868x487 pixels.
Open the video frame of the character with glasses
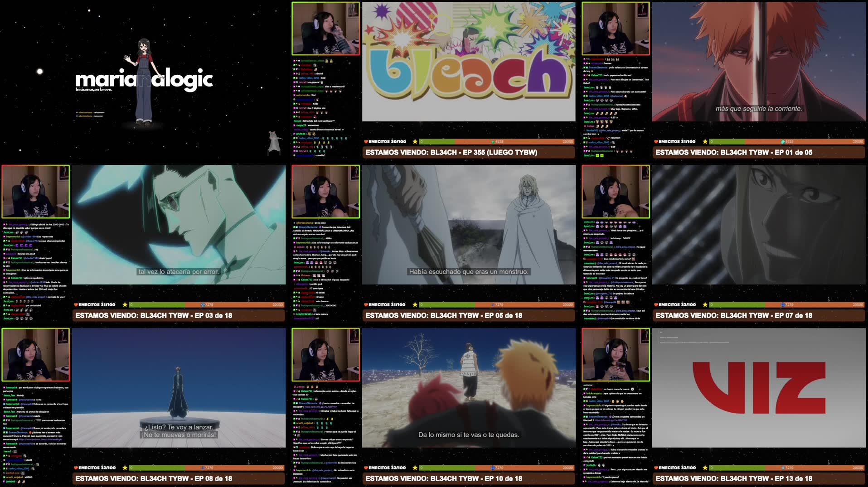179,225
